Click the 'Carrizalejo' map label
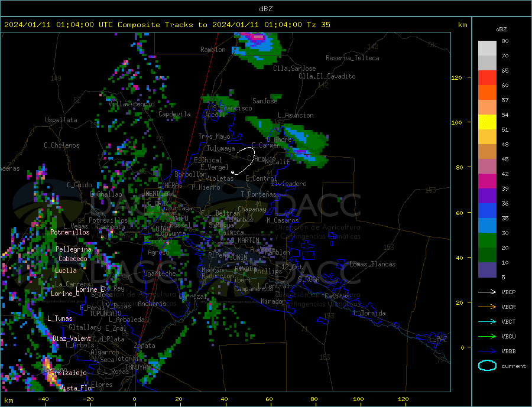Image resolution: width=532 pixels, height=407 pixels. [67, 373]
